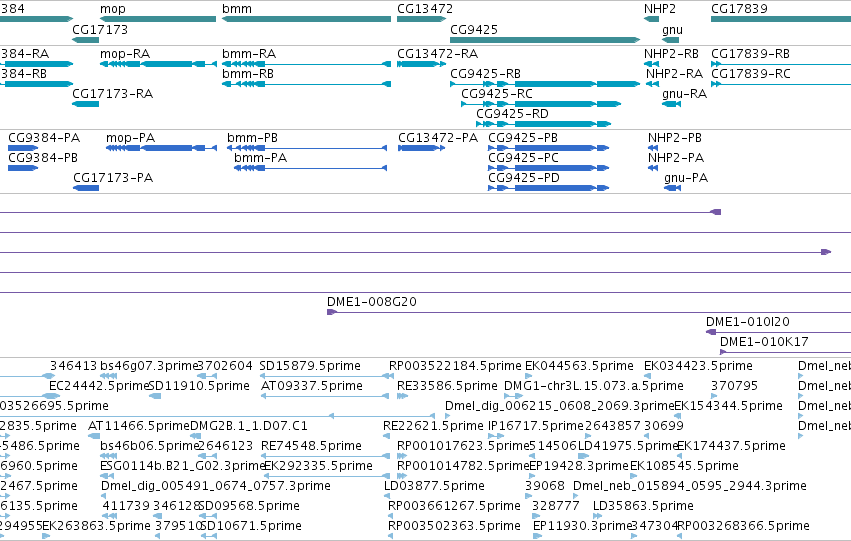Select the gnu-PA protein feature
851x541 pixels.
point(672,188)
